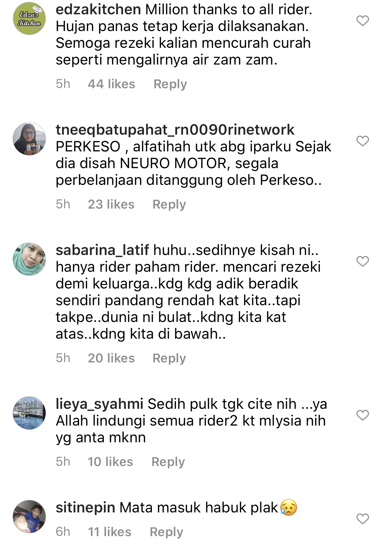View the 44 likes on edzakitchen's comment

point(112,84)
